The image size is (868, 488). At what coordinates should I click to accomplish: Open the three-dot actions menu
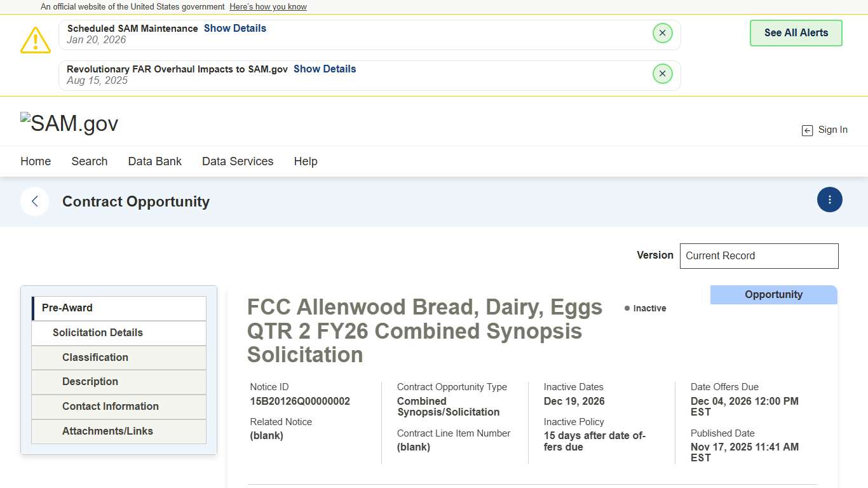pyautogui.click(x=829, y=200)
